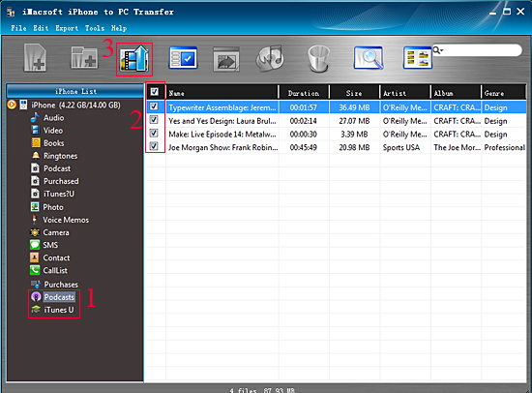Open the Ringtones category
The width and height of the screenshot is (532, 393).
tap(60, 156)
